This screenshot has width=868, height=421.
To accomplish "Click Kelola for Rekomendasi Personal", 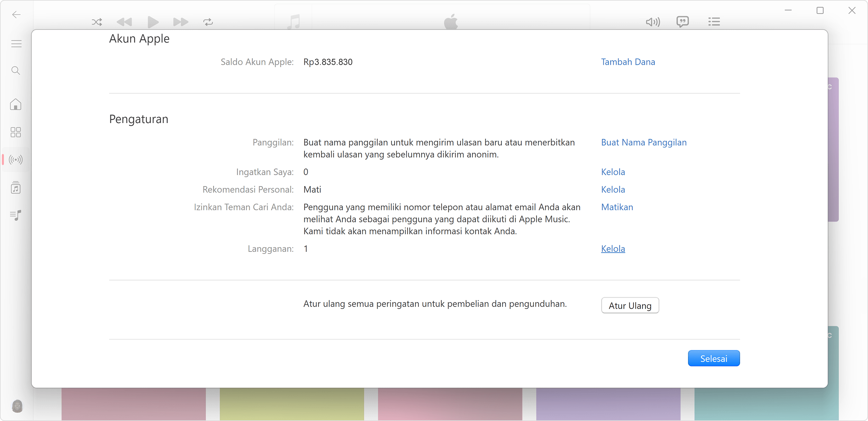I will [613, 190].
